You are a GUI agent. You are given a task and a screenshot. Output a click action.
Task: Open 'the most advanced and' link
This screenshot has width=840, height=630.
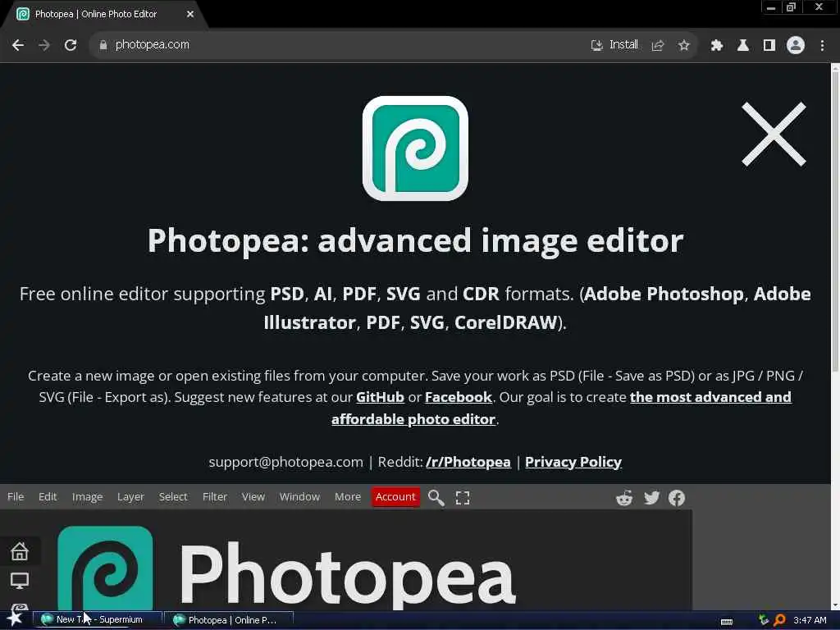[710, 397]
